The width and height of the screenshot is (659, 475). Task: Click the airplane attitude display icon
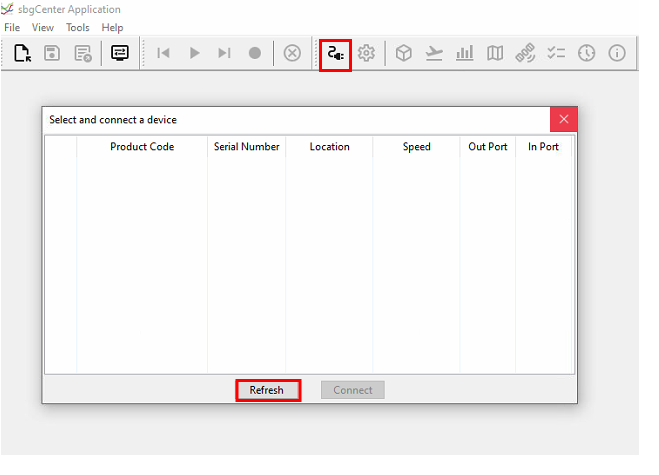coord(434,53)
